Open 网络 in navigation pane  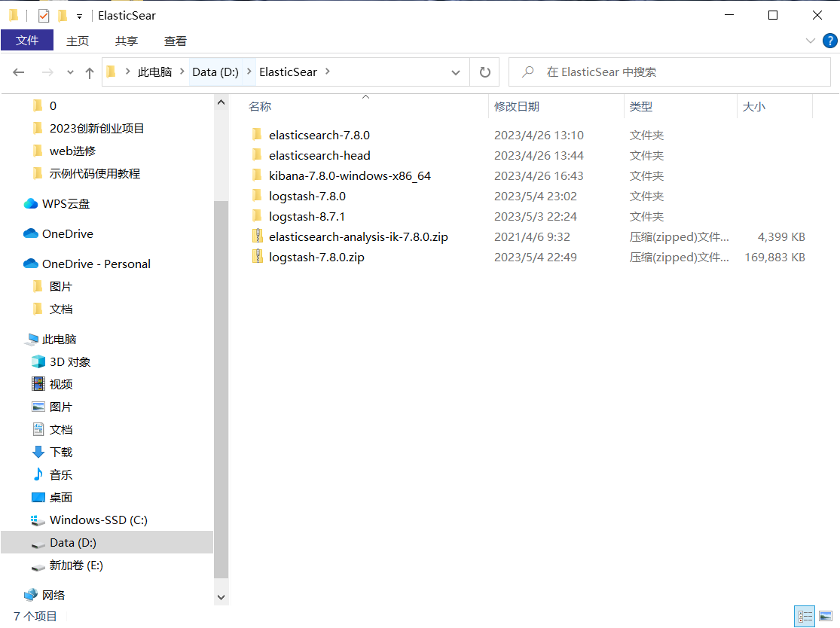click(x=53, y=596)
